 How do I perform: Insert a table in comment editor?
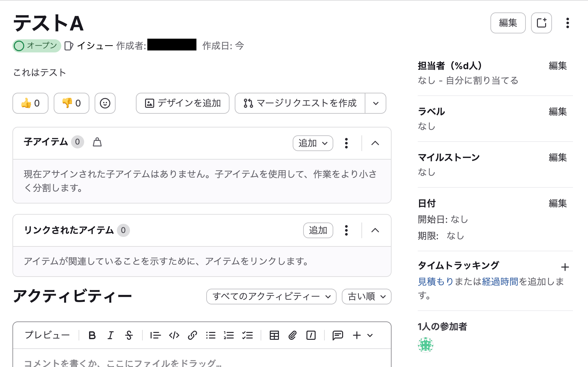click(x=274, y=335)
